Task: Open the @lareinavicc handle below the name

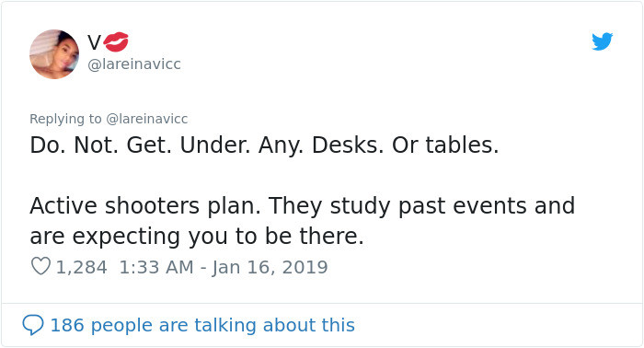Action: tap(134, 64)
